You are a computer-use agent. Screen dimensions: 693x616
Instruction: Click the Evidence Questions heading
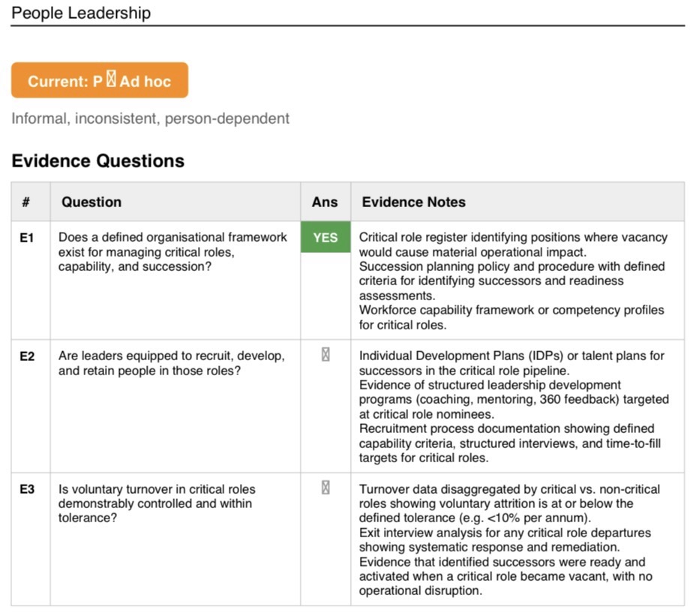point(98,161)
